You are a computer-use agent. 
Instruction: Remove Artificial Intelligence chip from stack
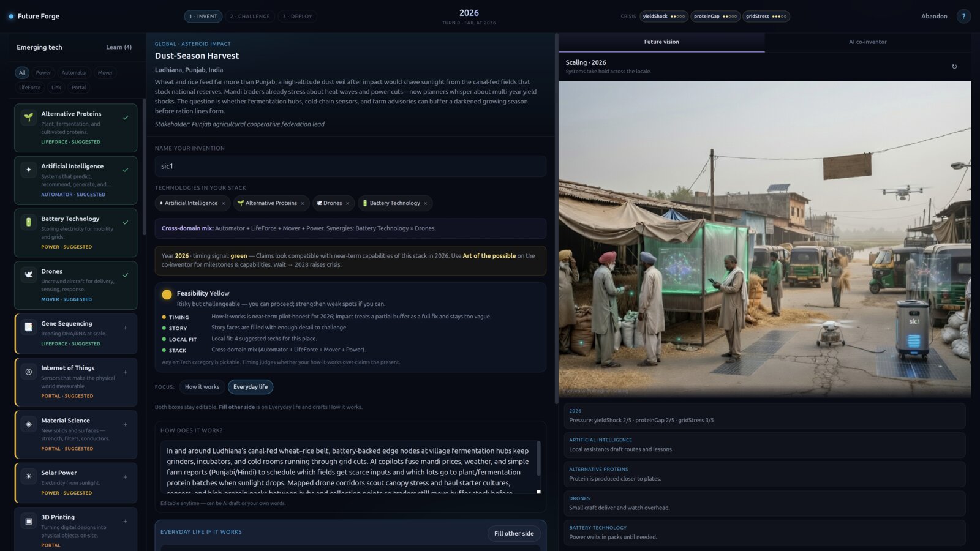[x=223, y=203]
